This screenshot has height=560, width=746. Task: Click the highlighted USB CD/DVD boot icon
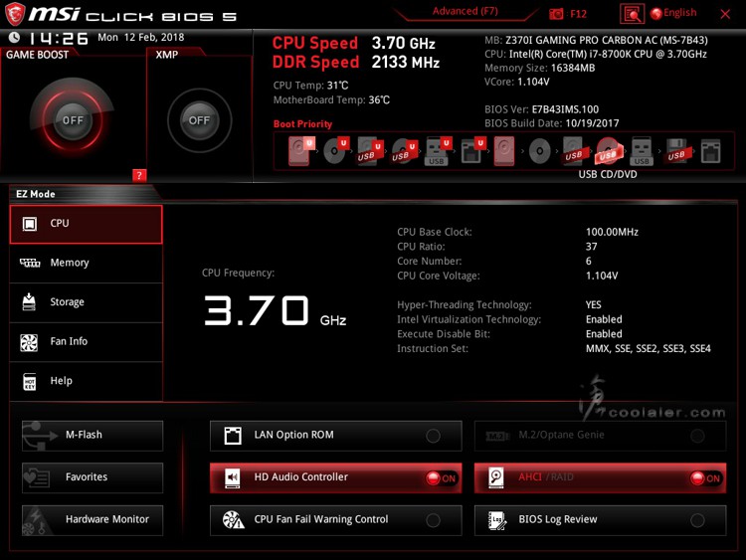pos(608,151)
